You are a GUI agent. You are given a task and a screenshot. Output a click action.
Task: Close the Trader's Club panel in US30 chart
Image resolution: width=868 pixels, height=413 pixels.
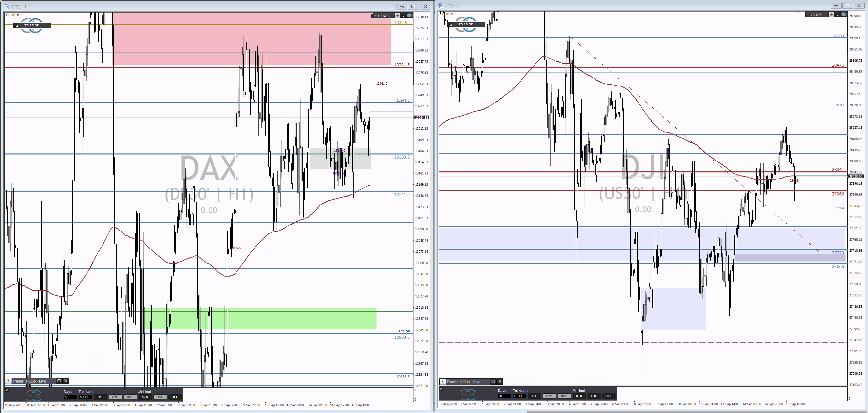click(500, 381)
